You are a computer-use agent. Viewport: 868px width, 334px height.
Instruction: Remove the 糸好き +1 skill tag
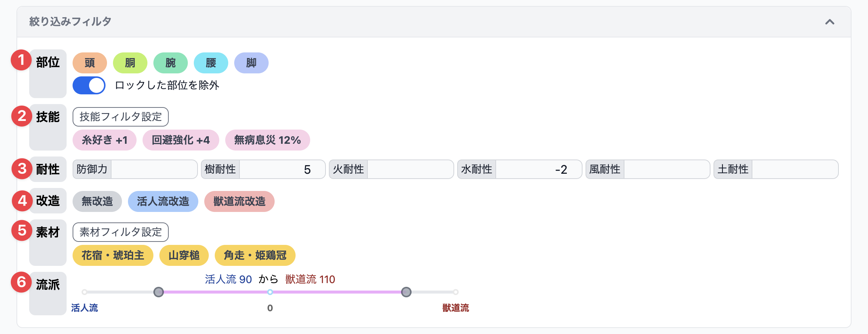(x=105, y=140)
